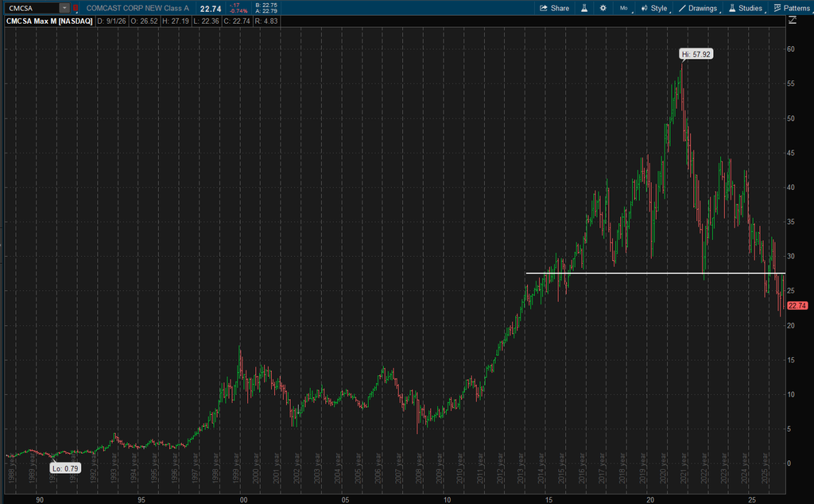814x504 pixels.
Task: Click the Drawings pencil line icon
Action: coord(682,8)
